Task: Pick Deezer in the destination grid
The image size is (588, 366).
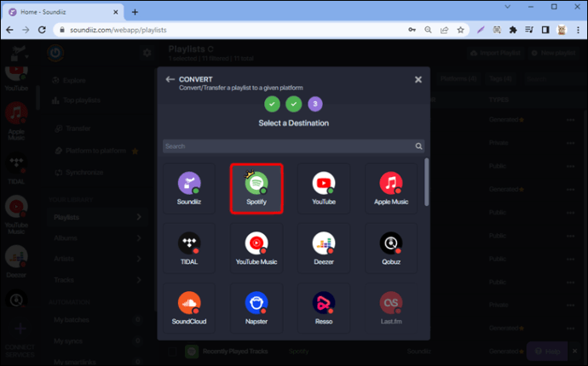Action: [324, 249]
